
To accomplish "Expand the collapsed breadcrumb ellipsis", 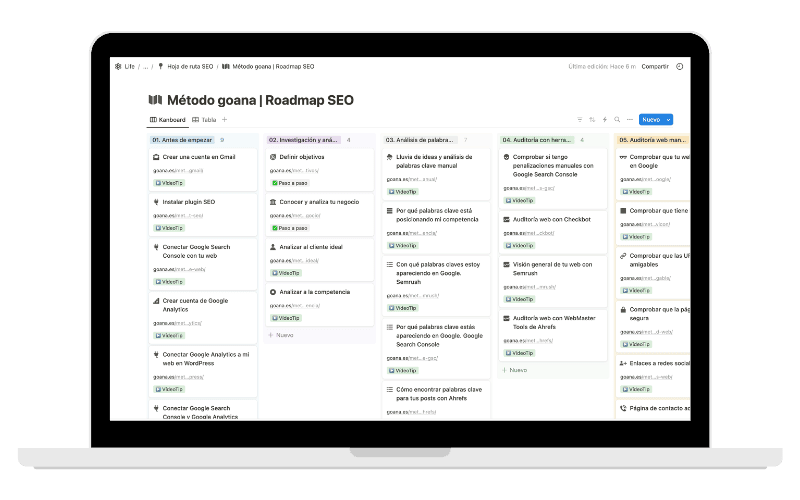I will 145,66.
